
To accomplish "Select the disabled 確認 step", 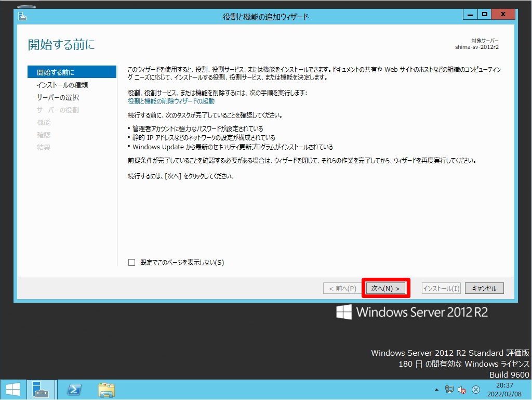I will point(44,135).
